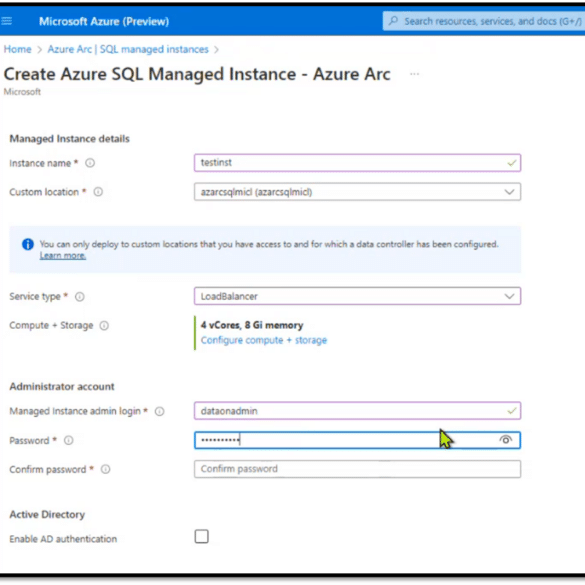Click the 'Create Azure SQL Managed Instance - Azure Arc' title

[x=197, y=74]
